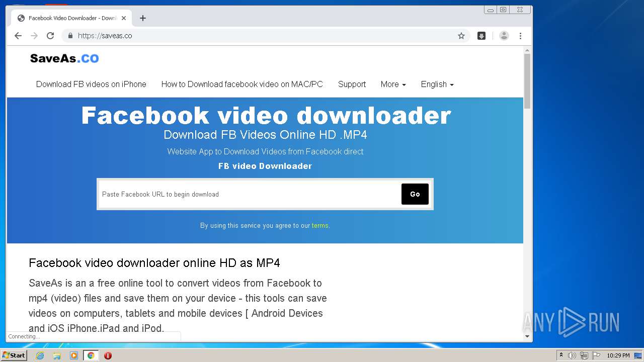Open Windows Media Player taskbar icon
644x362 pixels.
[x=74, y=355]
